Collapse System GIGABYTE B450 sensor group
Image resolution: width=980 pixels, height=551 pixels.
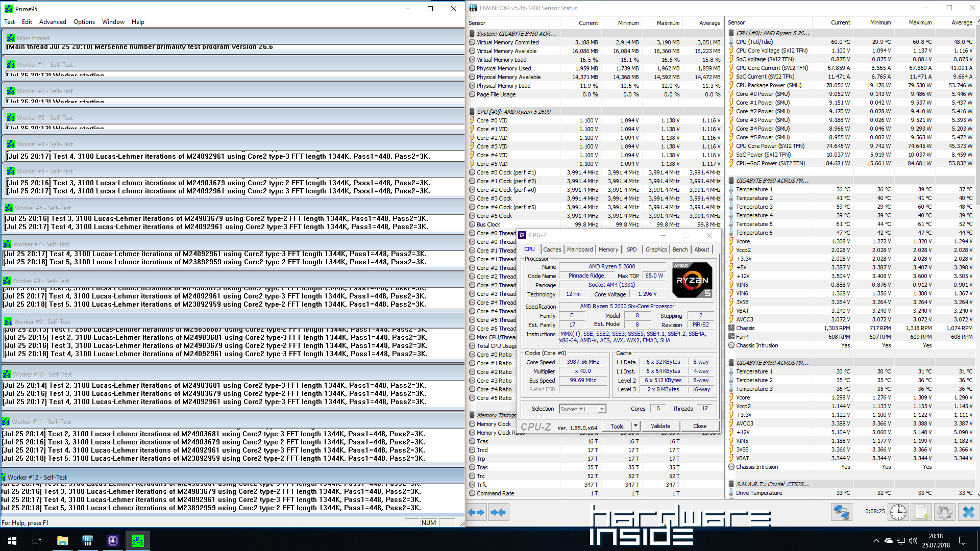472,34
